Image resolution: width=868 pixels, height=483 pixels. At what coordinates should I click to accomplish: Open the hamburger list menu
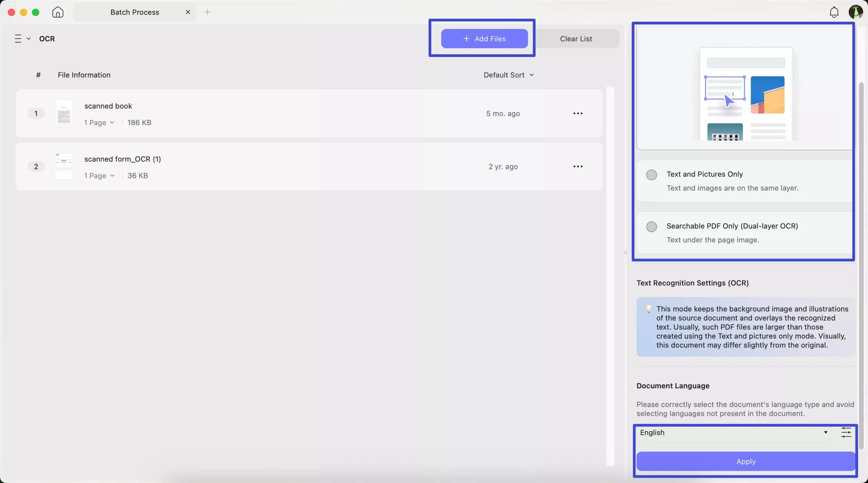click(x=18, y=38)
